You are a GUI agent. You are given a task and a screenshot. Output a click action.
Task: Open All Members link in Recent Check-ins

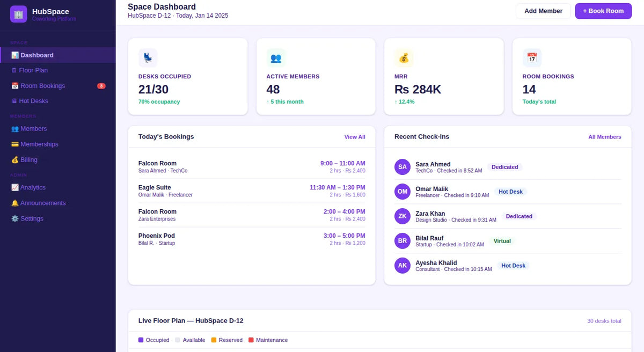point(605,137)
